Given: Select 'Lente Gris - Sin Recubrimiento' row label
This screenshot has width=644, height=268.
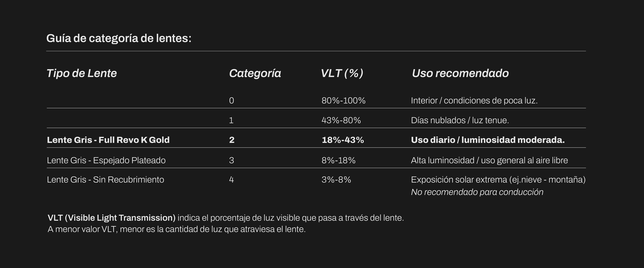Looking at the screenshot, I should pyautogui.click(x=106, y=180).
